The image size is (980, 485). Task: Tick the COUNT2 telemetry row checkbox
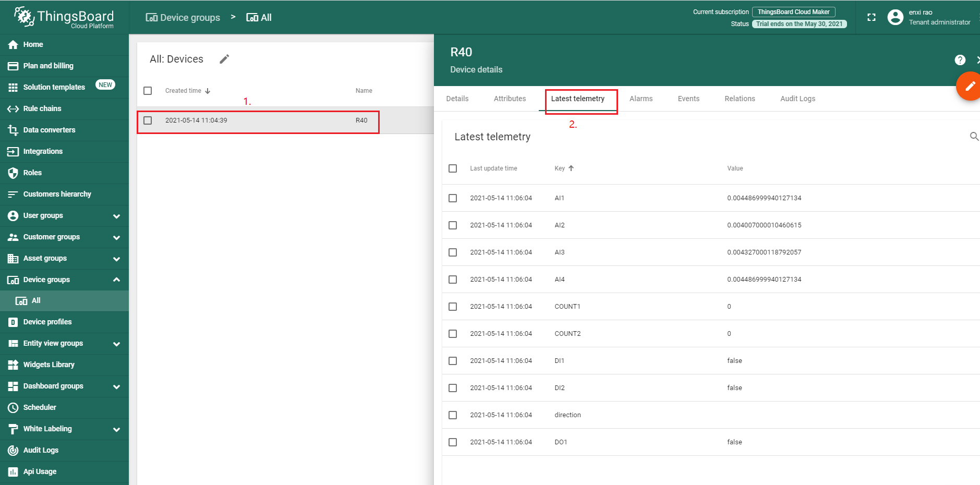453,334
